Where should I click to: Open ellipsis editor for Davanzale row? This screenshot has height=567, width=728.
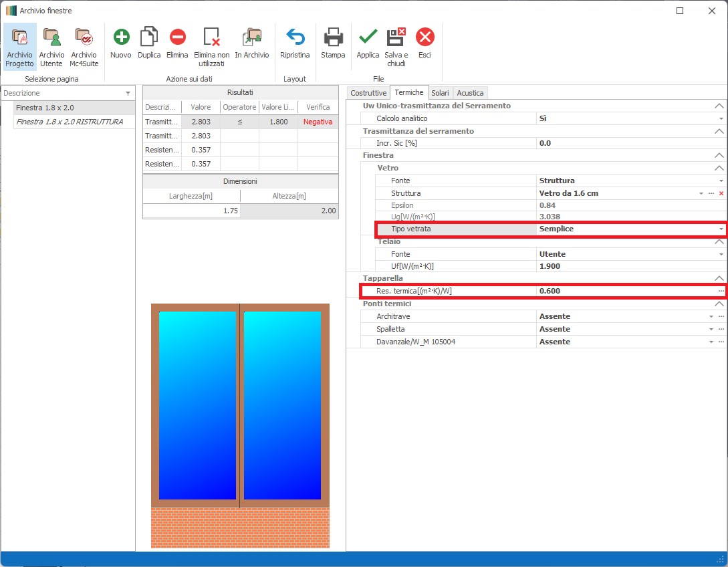point(721,342)
